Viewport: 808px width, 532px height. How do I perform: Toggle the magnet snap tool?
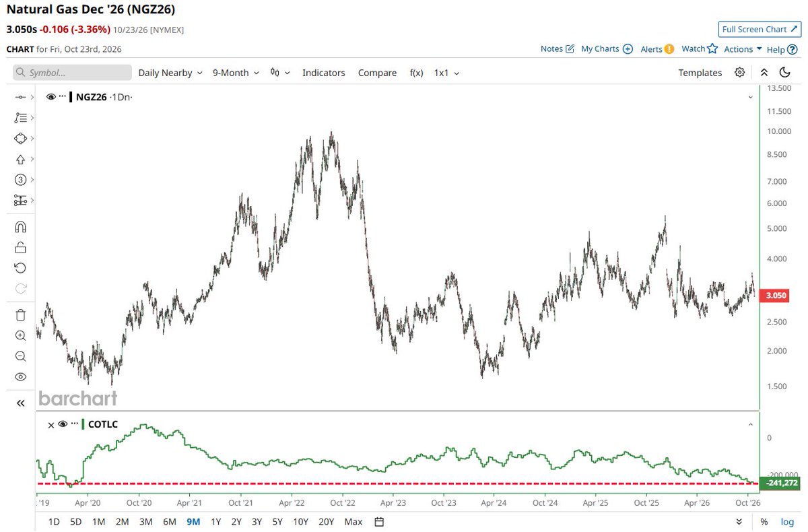[x=20, y=227]
